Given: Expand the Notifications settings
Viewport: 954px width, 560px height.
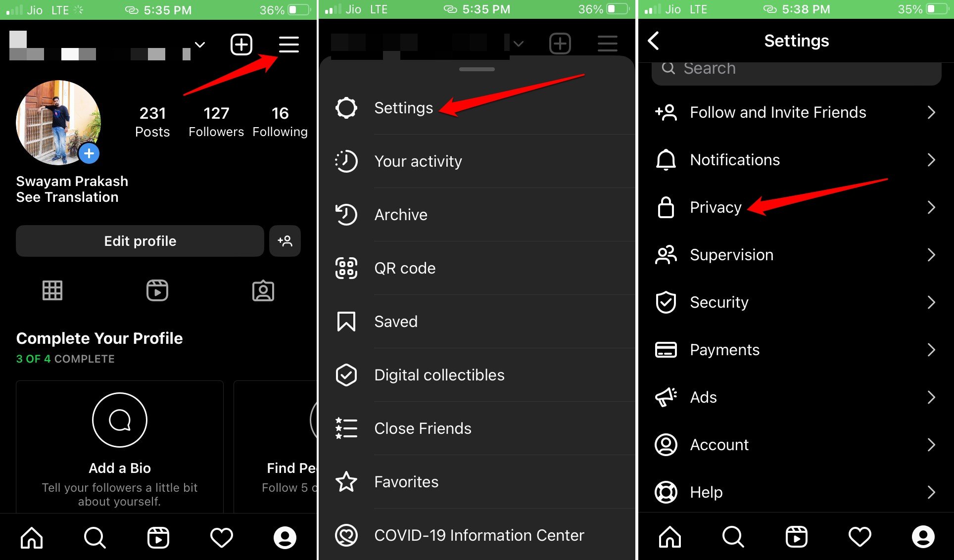Looking at the screenshot, I should (x=795, y=160).
